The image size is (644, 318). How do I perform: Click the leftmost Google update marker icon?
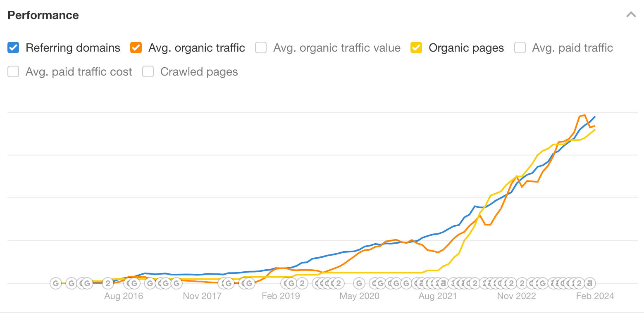click(x=55, y=283)
